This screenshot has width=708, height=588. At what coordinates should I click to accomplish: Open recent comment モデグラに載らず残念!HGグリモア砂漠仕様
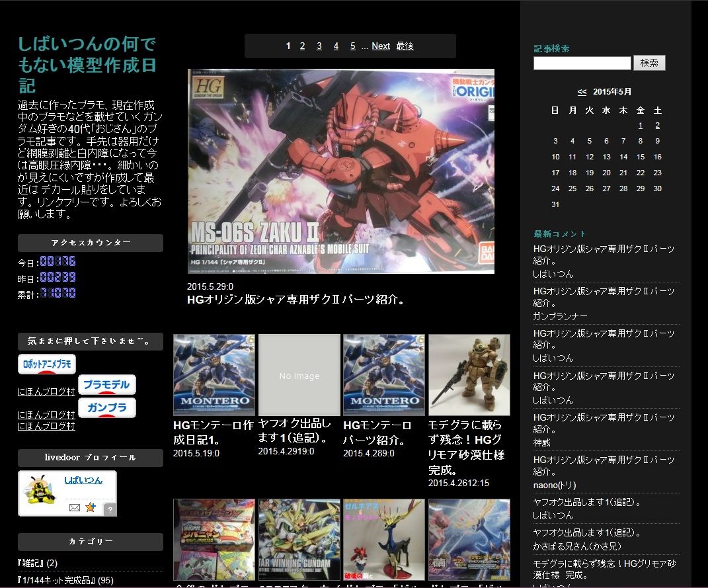pos(604,569)
